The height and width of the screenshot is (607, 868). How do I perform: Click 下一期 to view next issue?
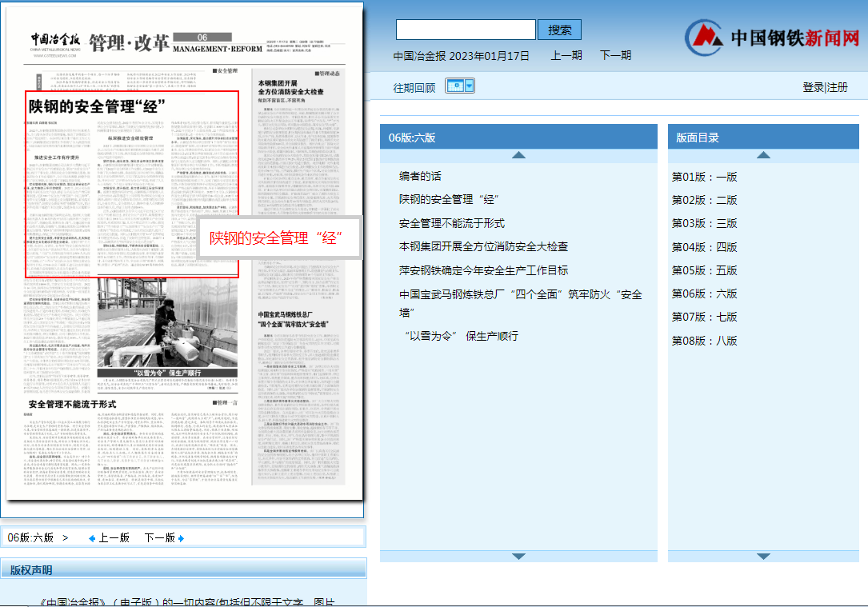click(x=614, y=55)
